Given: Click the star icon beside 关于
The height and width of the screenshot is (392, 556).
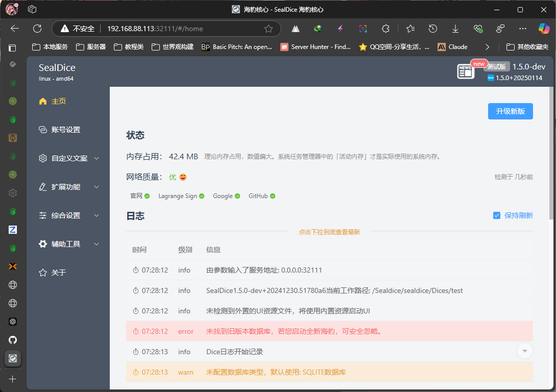Looking at the screenshot, I should coord(43,273).
